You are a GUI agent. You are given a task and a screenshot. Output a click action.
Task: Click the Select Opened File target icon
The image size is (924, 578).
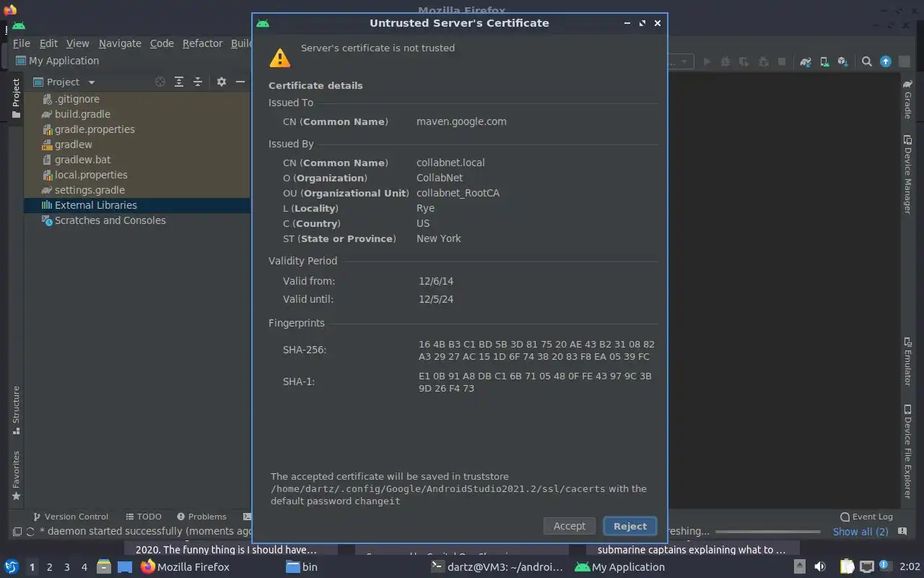point(160,82)
